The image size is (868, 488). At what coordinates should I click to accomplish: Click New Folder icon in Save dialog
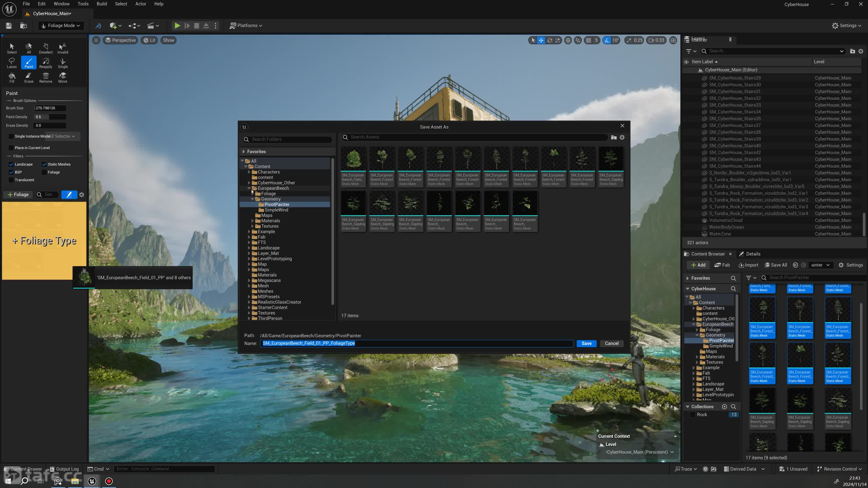[614, 137]
